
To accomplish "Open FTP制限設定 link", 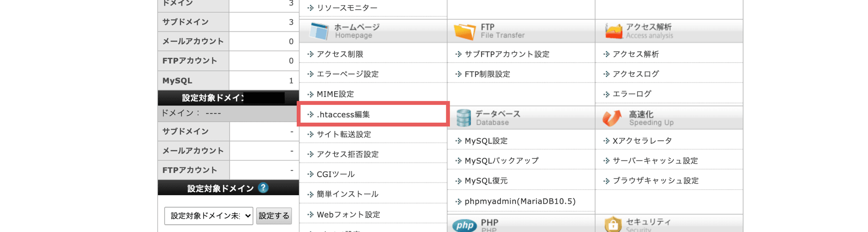I will (x=487, y=74).
